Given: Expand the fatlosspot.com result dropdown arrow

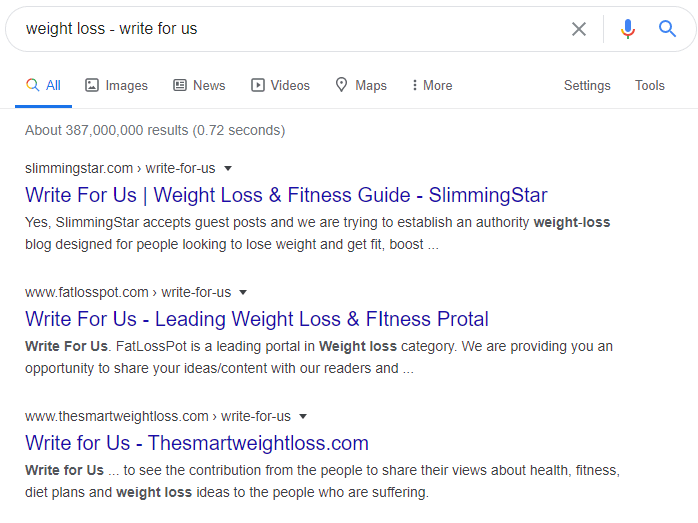Looking at the screenshot, I should point(243,292).
